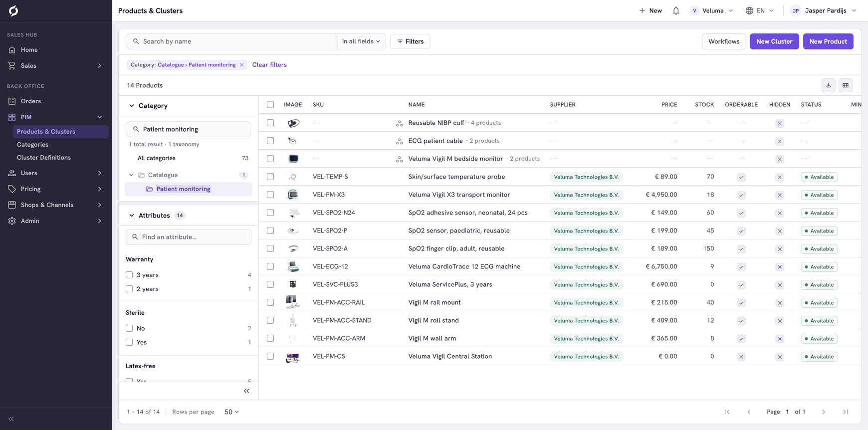Screen dimensions: 868x430
Task: Enable the Sterile Yes filter
Action: click(x=129, y=342)
